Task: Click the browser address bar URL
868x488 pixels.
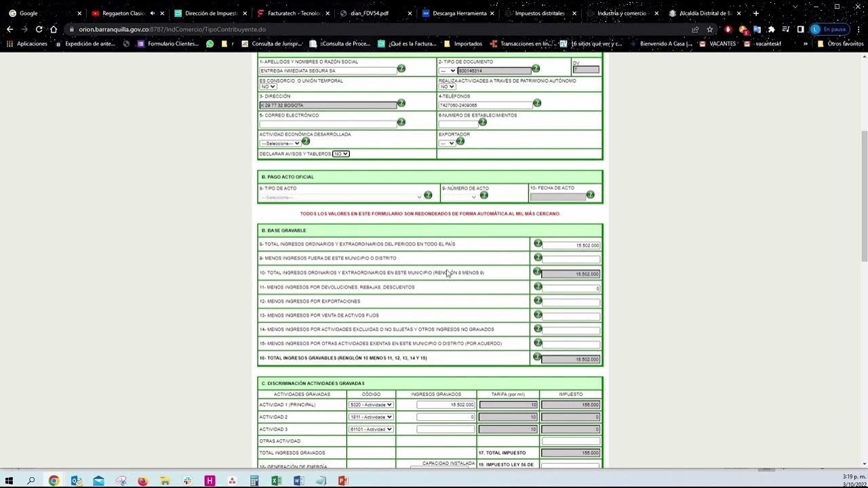Action: click(x=172, y=29)
